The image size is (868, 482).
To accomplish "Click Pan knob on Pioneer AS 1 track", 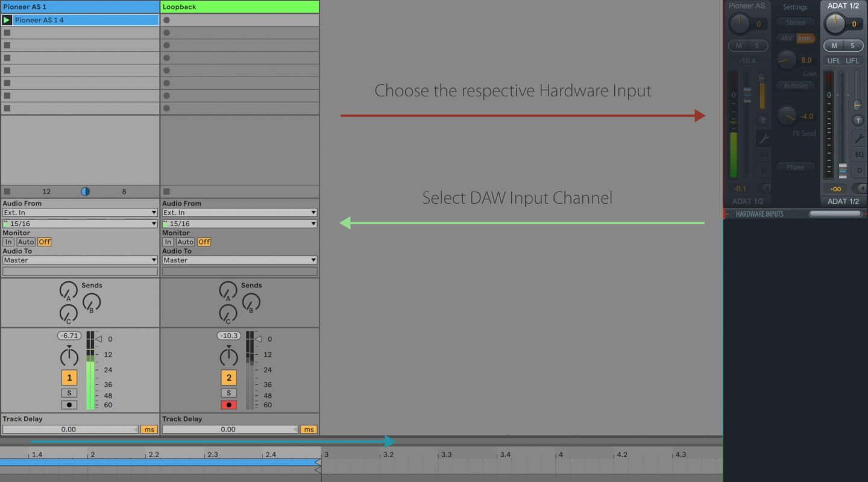I will click(x=69, y=357).
